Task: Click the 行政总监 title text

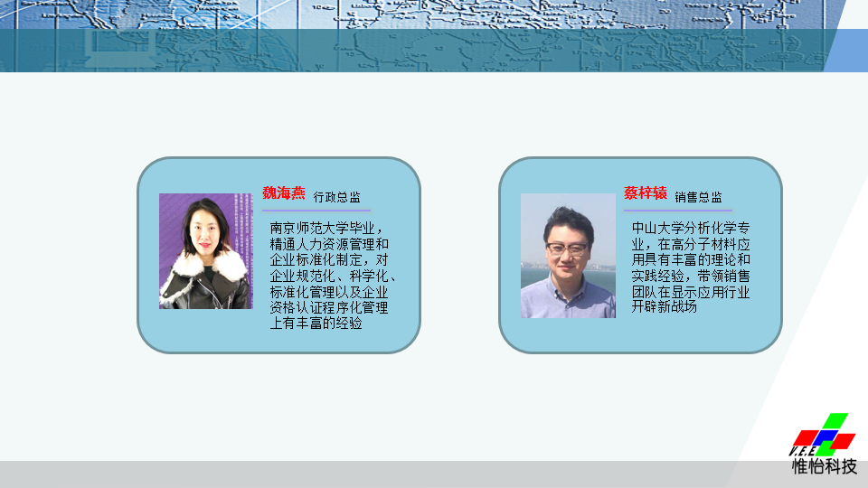Action: point(336,197)
